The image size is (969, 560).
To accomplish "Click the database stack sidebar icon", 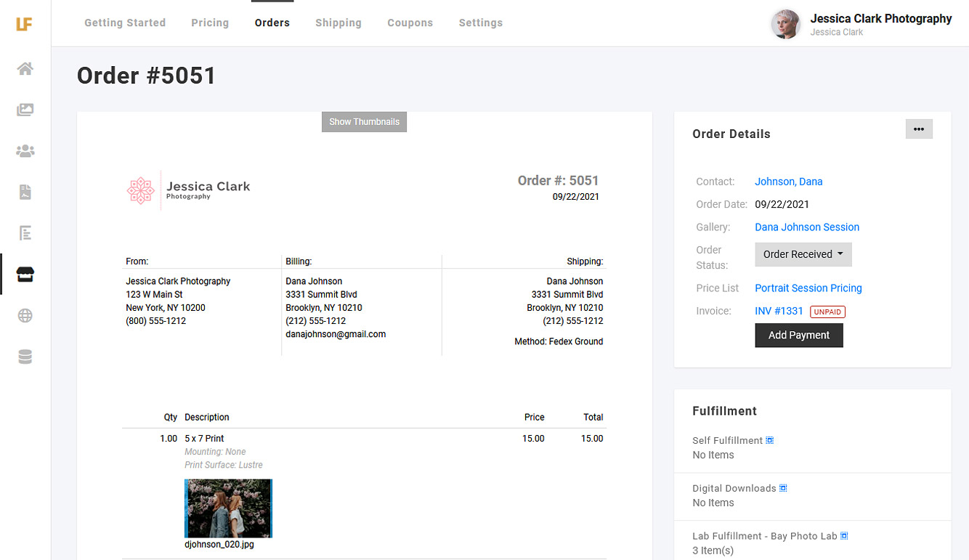I will [25, 357].
